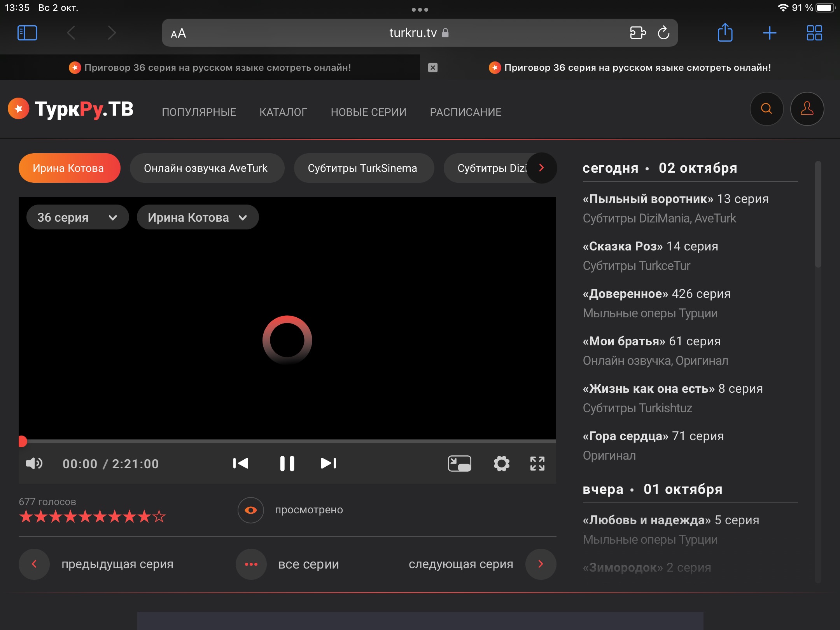Click the video progress bar handle
840x630 pixels.
(x=23, y=441)
